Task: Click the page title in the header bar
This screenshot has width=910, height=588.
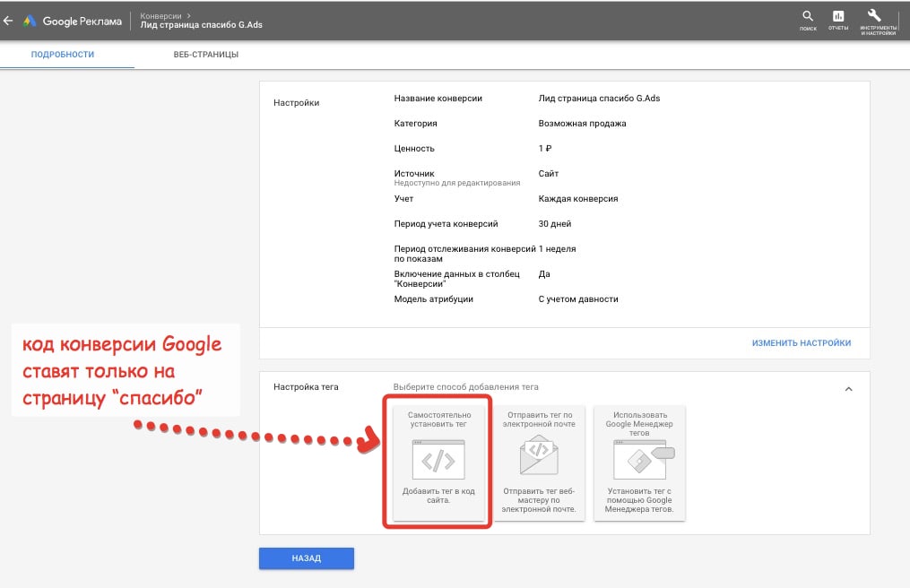Action: pyautogui.click(x=202, y=25)
